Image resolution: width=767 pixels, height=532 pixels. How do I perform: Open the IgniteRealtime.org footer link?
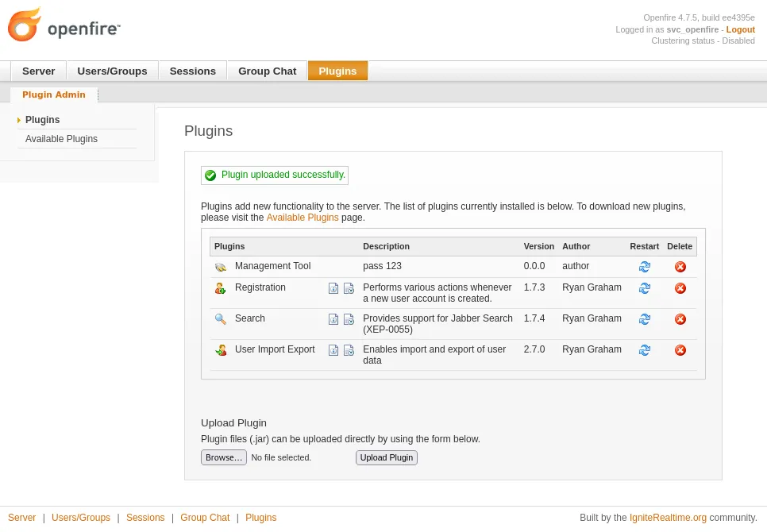pyautogui.click(x=668, y=518)
